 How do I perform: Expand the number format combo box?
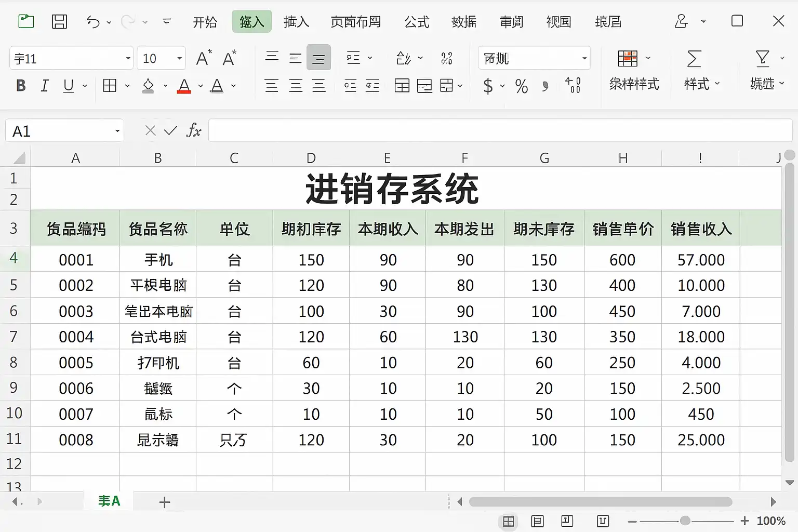[584, 59]
